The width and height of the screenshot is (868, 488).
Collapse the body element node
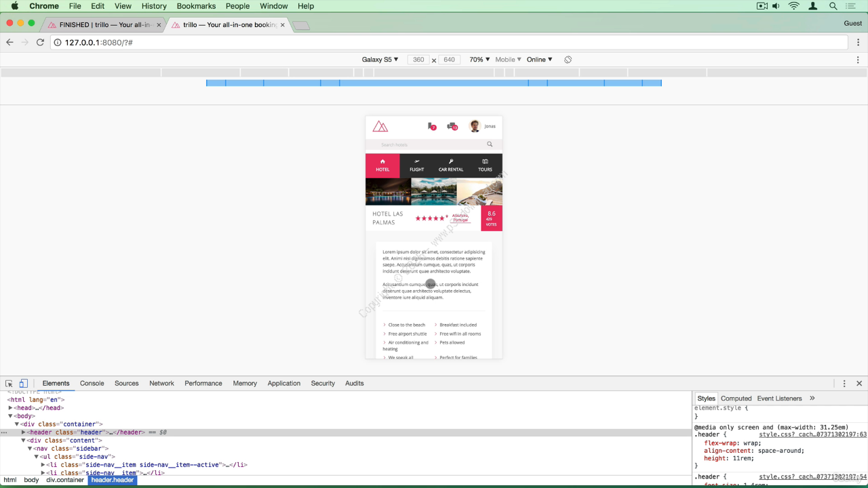(x=10, y=416)
